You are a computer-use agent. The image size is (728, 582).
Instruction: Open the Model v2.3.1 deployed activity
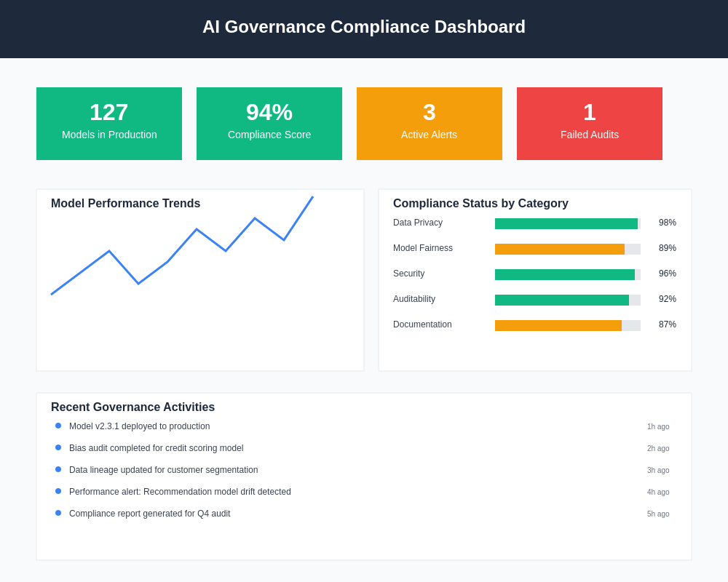pos(139,426)
